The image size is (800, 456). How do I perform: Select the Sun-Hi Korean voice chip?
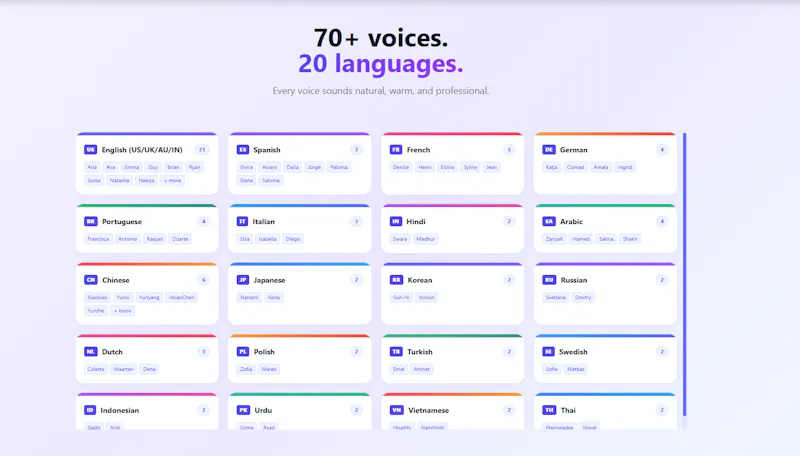401,297
